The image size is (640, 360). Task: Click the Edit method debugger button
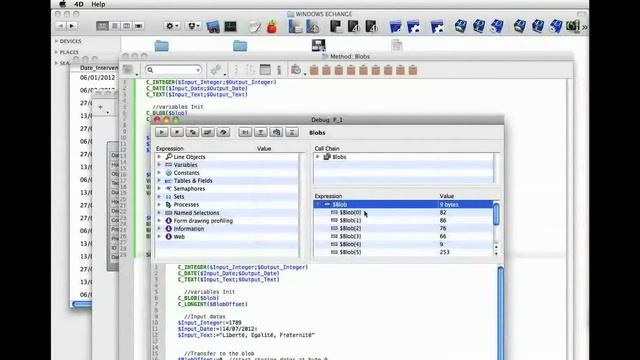click(x=208, y=132)
